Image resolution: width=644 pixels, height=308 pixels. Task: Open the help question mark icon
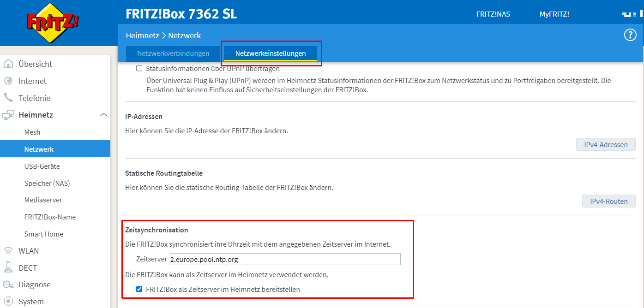(x=630, y=35)
